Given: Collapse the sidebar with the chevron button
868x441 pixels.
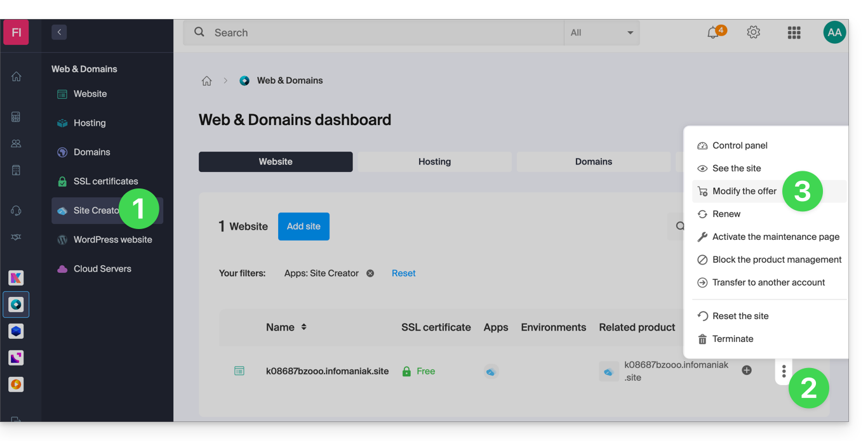Looking at the screenshot, I should tap(59, 32).
